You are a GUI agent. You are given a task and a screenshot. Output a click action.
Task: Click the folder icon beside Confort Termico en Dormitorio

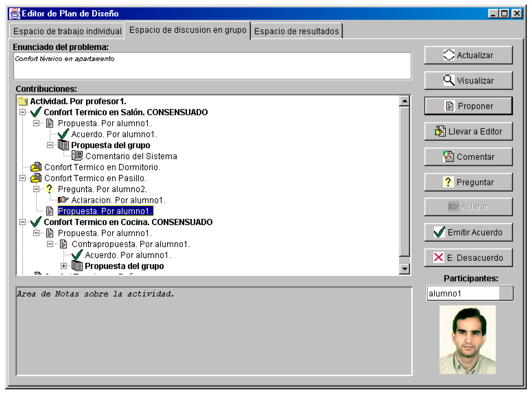[x=36, y=167]
